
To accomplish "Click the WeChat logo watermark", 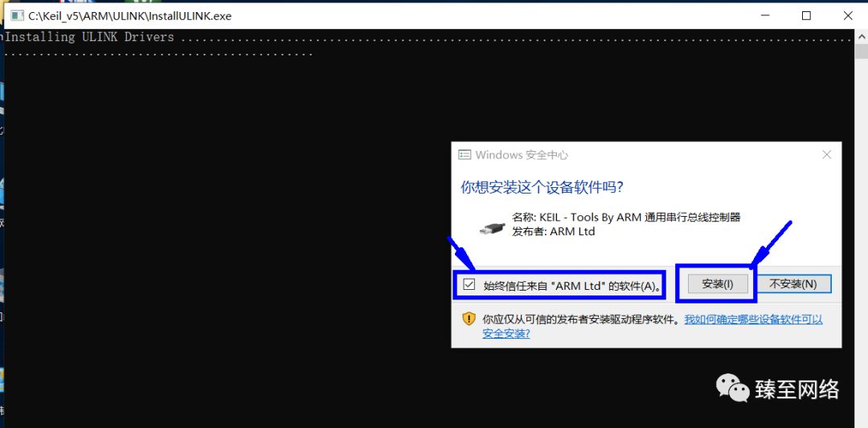I will coord(732,387).
